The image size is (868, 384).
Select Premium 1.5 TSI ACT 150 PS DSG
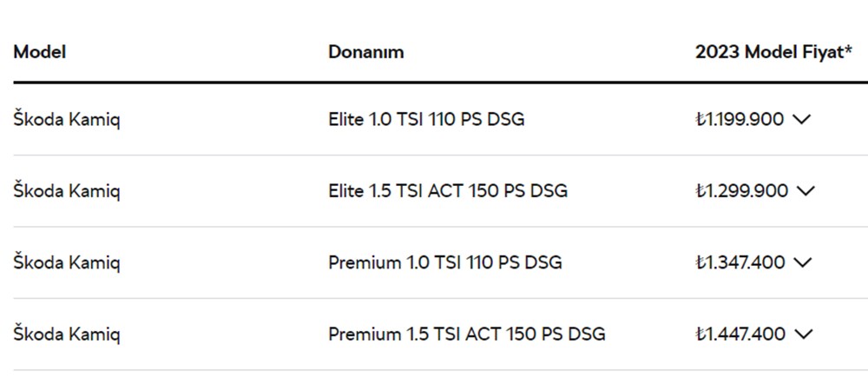(x=466, y=334)
